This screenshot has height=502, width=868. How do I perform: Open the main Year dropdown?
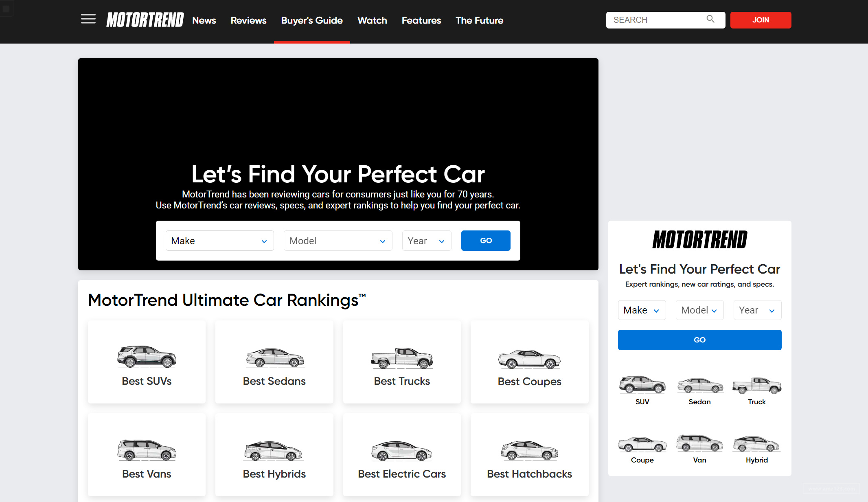(426, 241)
